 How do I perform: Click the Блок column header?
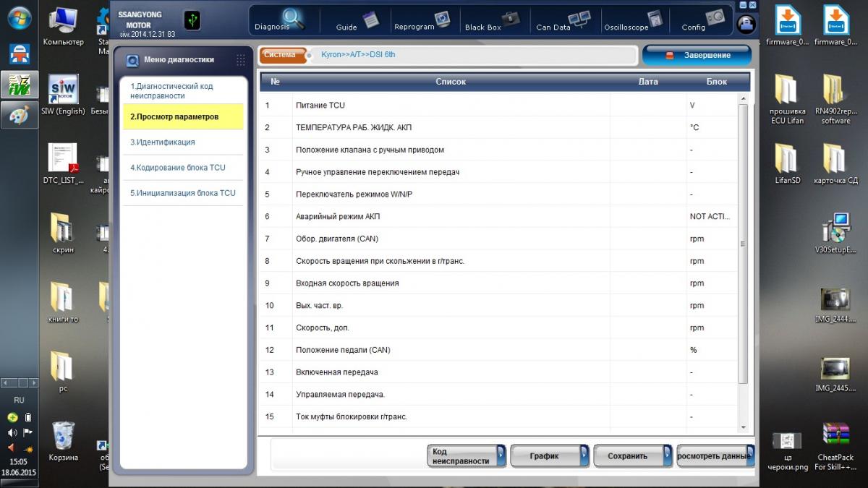tap(717, 82)
